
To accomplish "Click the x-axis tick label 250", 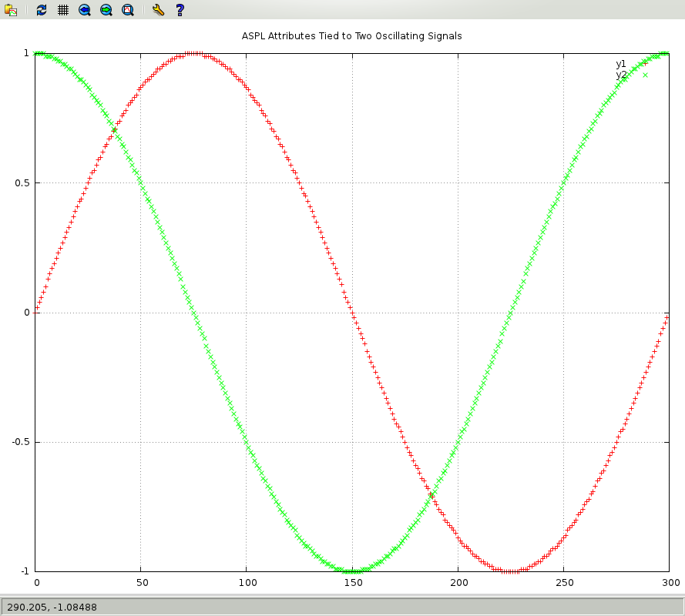I will coord(563,582).
